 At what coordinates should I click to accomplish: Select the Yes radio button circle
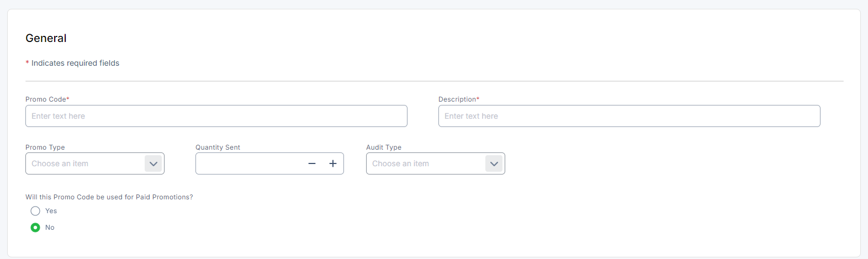(x=35, y=211)
